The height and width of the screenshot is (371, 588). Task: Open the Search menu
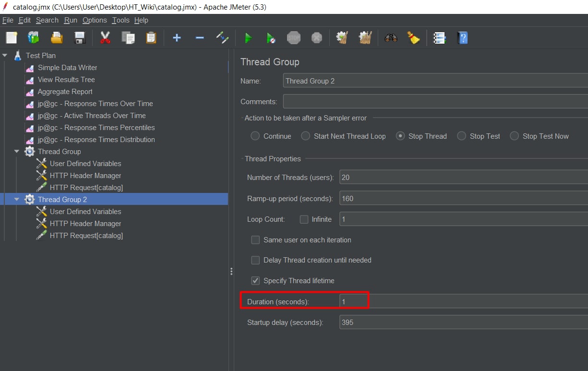pos(47,20)
